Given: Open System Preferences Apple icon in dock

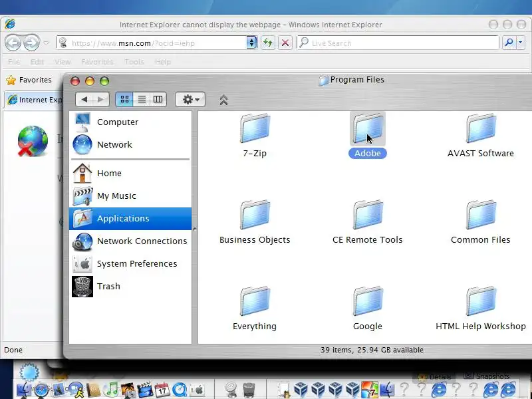Looking at the screenshot, I should click(197, 390).
